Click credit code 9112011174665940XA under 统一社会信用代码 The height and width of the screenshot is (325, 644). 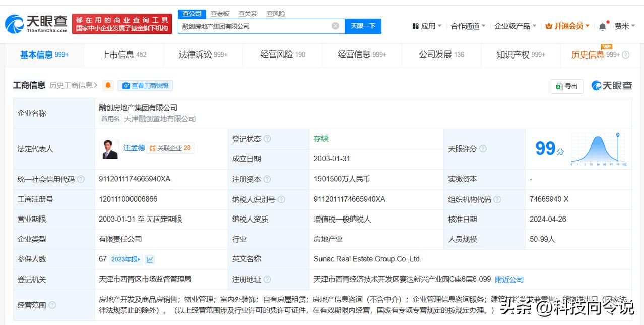tap(135, 179)
